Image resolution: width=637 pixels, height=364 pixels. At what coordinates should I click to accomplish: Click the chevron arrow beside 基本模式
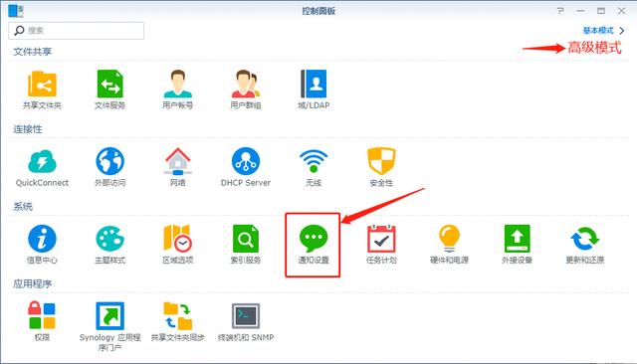pyautogui.click(x=621, y=31)
